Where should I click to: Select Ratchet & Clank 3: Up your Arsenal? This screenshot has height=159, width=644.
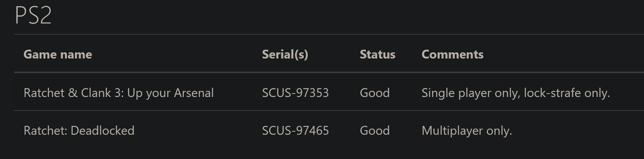click(x=118, y=93)
